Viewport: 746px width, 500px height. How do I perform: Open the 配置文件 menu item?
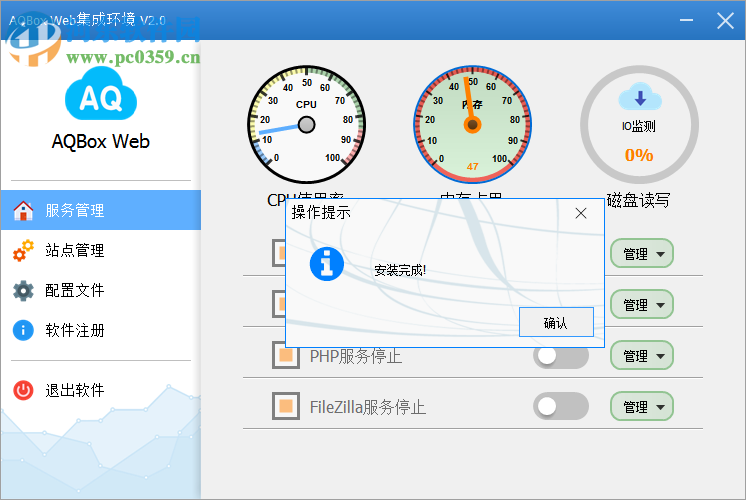[101, 290]
